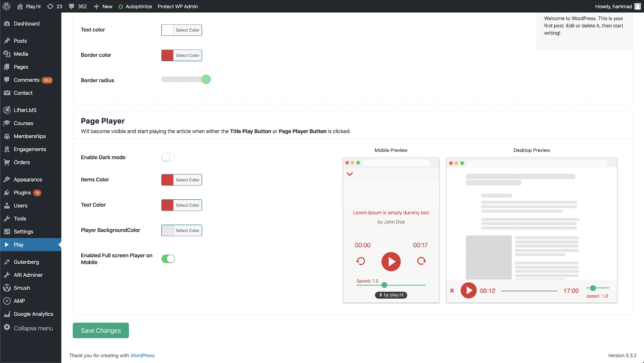Play audio in the mobile preview

coord(391,262)
